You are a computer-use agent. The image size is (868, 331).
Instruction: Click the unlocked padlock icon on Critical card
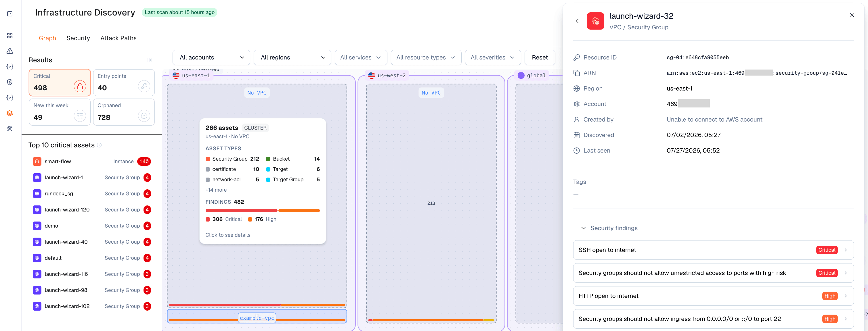(80, 86)
